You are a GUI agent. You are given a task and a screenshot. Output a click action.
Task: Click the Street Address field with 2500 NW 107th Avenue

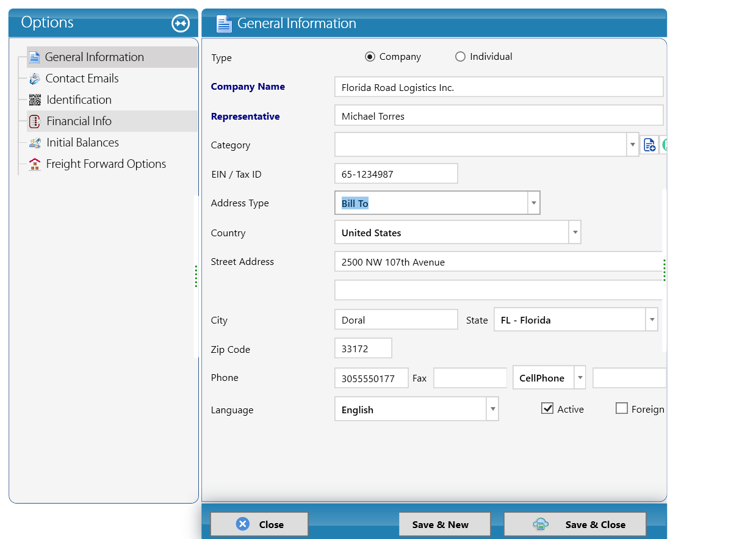click(x=499, y=262)
